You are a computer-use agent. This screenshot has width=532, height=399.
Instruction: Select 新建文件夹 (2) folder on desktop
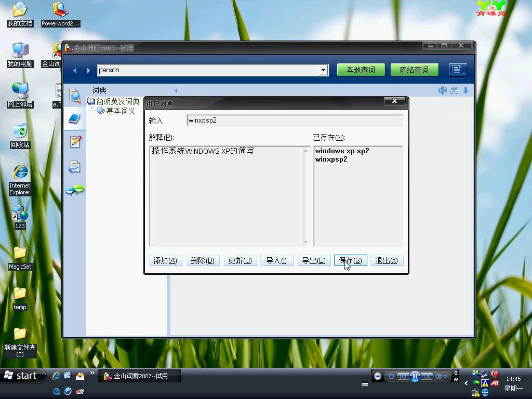(20, 343)
